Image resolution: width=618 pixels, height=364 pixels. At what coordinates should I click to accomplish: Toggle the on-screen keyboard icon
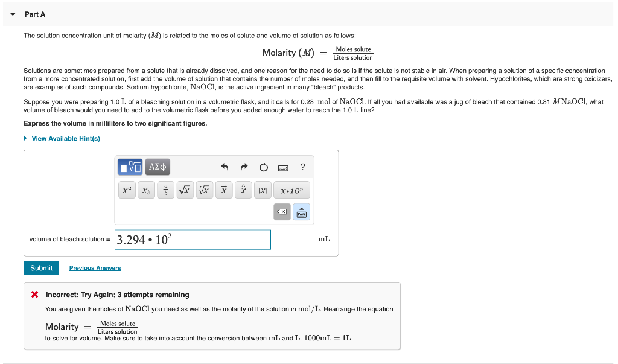(283, 167)
